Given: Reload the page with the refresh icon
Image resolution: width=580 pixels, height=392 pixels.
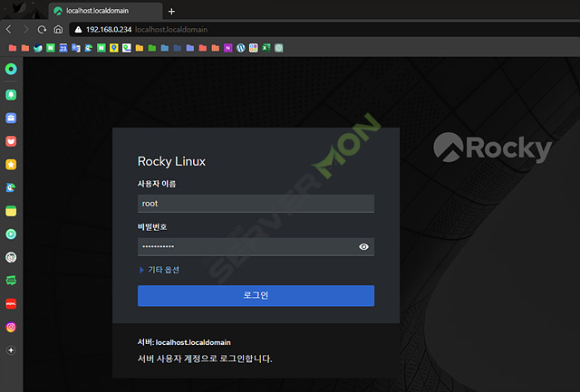Looking at the screenshot, I should pyautogui.click(x=42, y=30).
